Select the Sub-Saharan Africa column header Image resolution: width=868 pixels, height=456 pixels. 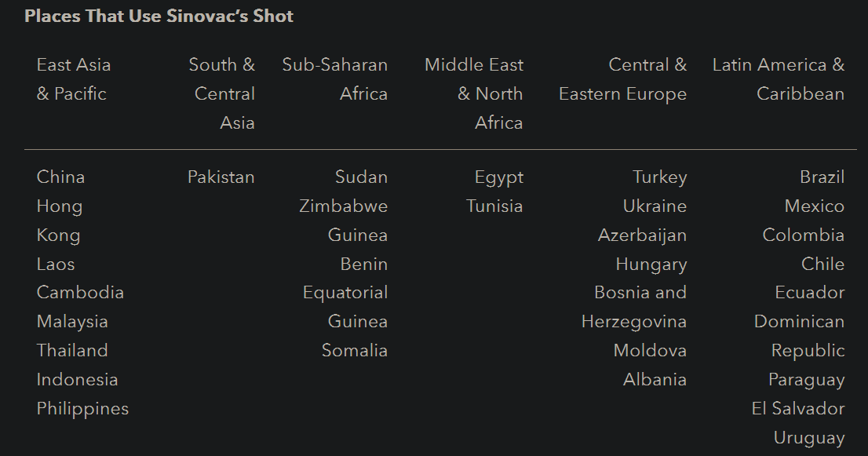tap(335, 79)
